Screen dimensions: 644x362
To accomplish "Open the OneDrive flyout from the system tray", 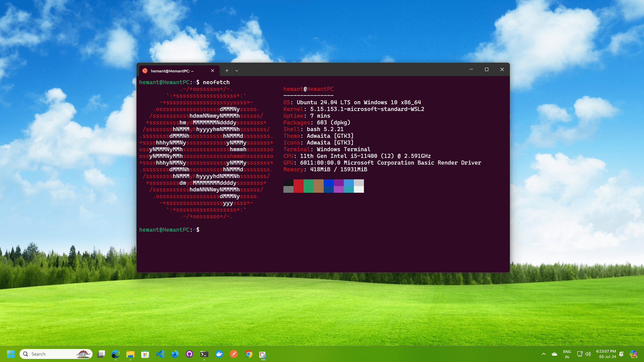I will coord(554,354).
